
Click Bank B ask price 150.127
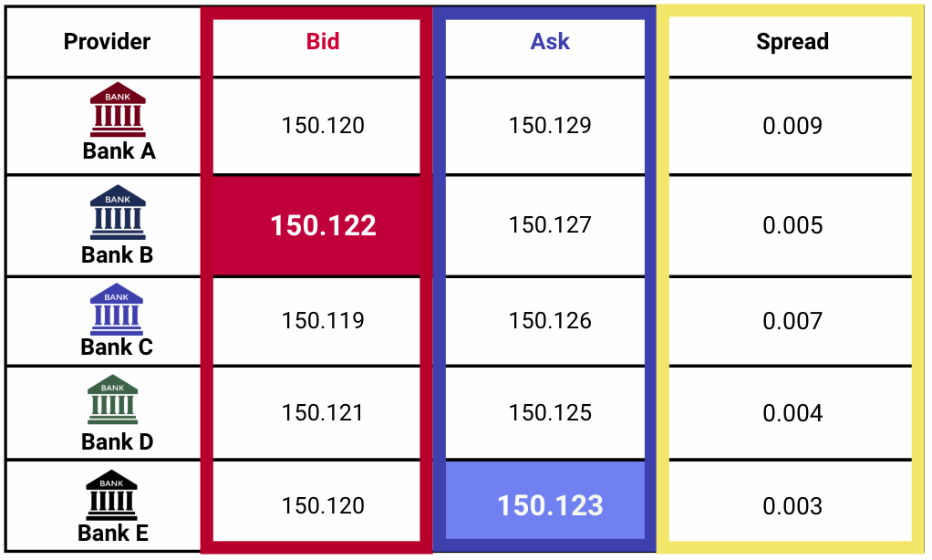[550, 225]
